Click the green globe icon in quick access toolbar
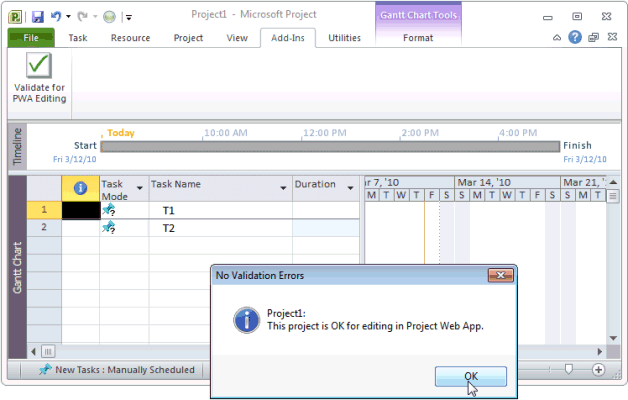 click(109, 17)
